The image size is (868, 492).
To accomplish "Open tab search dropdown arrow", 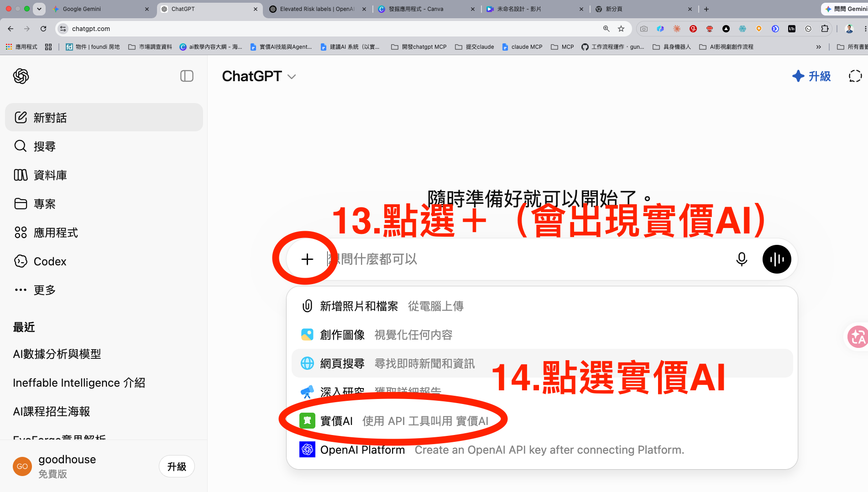I will 39,9.
